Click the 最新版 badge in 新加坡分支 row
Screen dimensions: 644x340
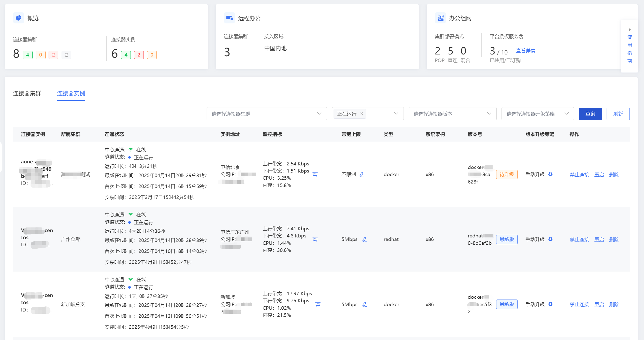(x=507, y=304)
